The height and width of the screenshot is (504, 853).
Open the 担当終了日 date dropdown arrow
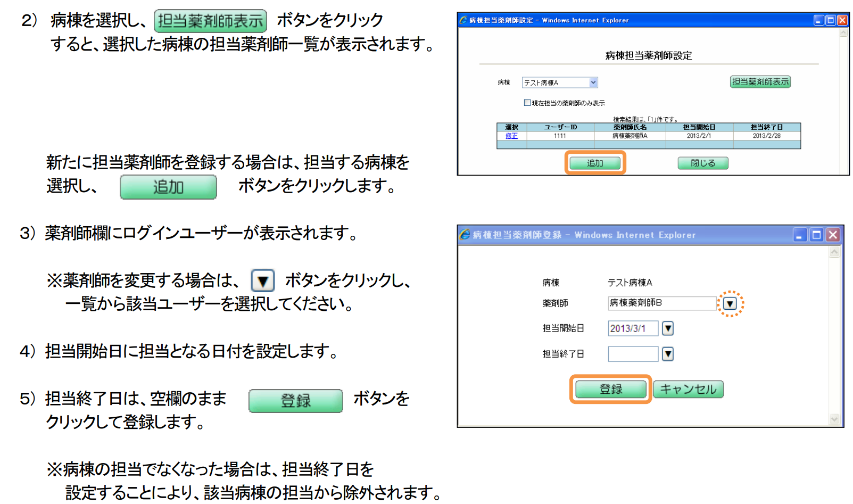tap(668, 354)
